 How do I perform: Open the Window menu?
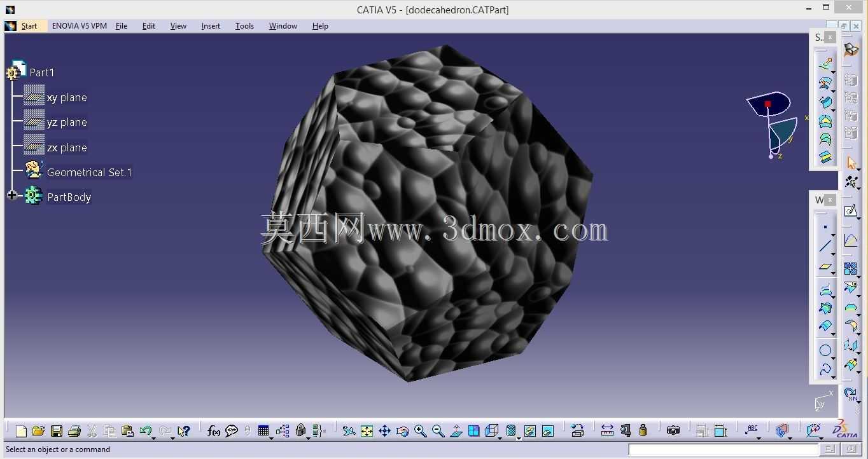283,26
